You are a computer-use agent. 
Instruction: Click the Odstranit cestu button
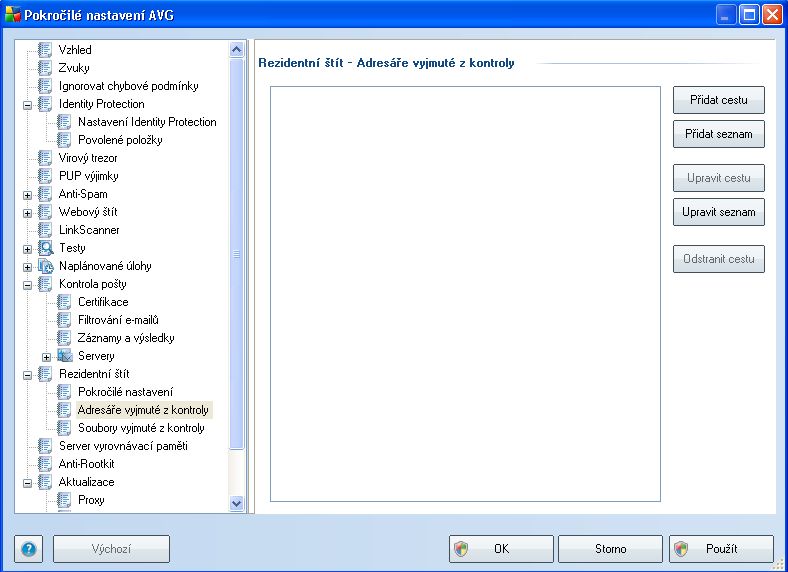pos(719,259)
